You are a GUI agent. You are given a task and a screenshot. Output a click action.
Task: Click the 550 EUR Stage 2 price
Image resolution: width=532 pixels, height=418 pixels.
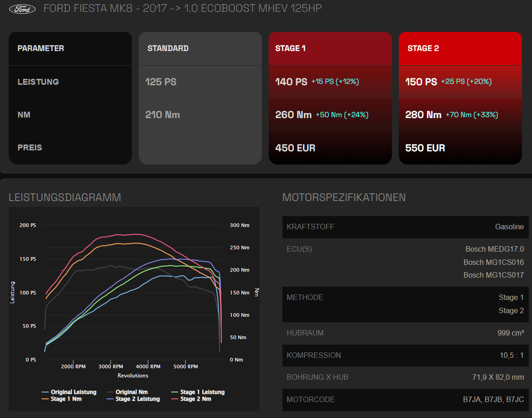point(425,148)
